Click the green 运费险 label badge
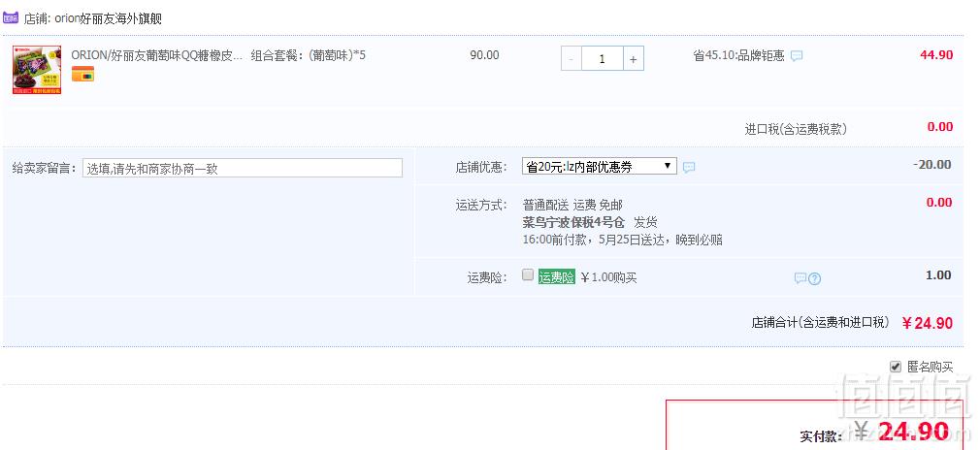The height and width of the screenshot is (450, 980). [557, 277]
